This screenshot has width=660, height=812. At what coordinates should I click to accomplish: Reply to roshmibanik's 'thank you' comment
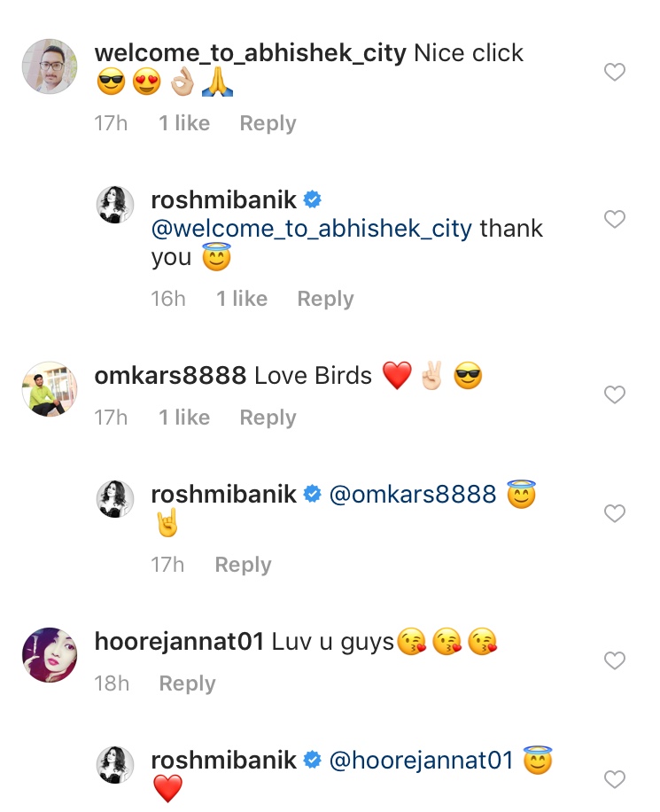pyautogui.click(x=325, y=299)
